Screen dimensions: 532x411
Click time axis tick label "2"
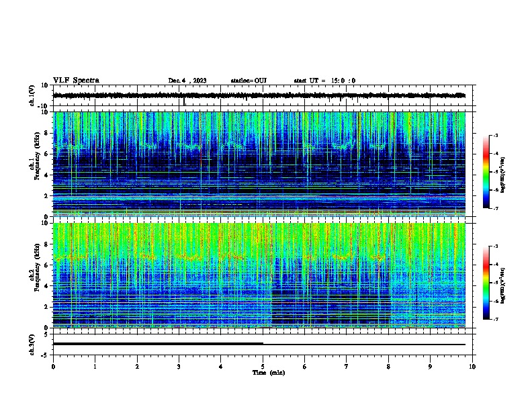[137, 367]
